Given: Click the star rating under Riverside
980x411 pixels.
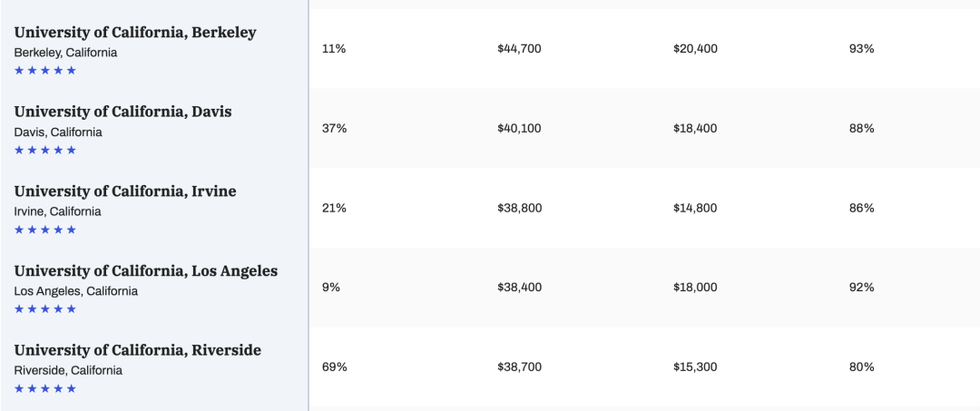Looking at the screenshot, I should (45, 388).
